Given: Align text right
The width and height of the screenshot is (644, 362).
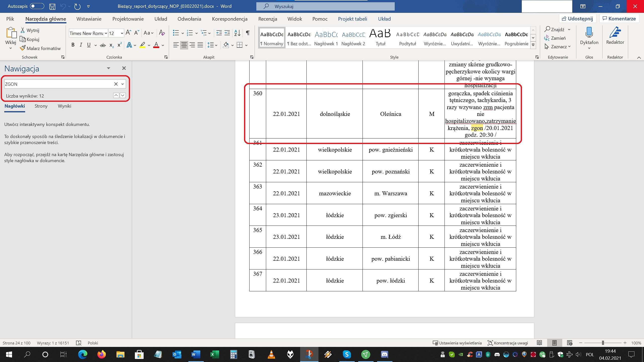Looking at the screenshot, I should click(192, 45).
